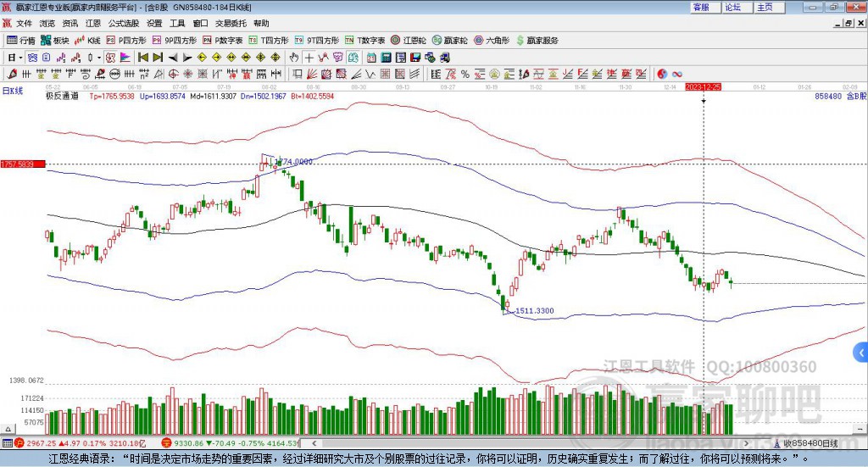This screenshot has width=868, height=467.
Task: Open the 赢家服务 toolbar item
Action: (537, 41)
